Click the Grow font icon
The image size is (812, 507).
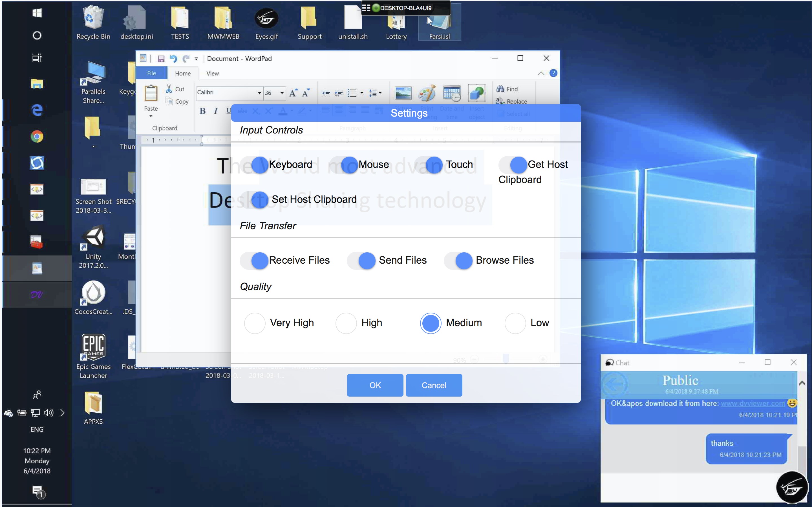click(293, 93)
